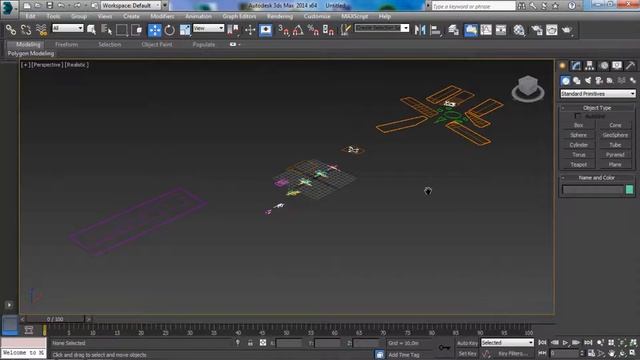Click the time slider 0 / 100 handle

click(55, 319)
